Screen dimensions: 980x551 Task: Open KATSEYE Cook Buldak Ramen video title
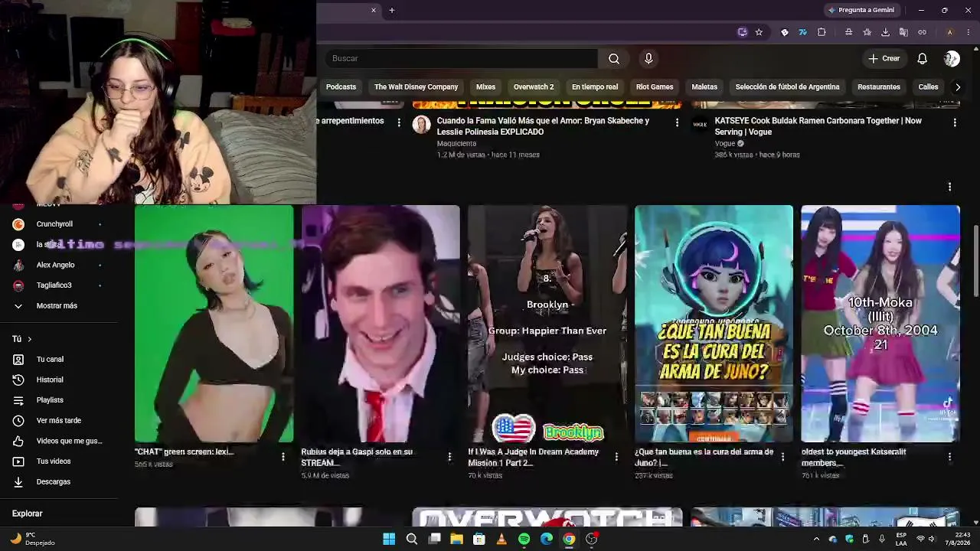[818, 126]
